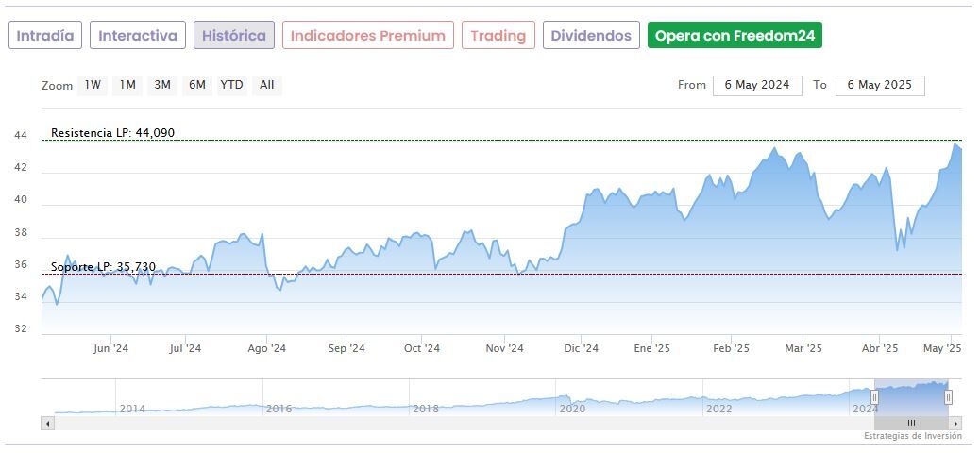Viewport: 980px width, 453px height.
Task: Set zoom range to 3M
Action: point(162,85)
